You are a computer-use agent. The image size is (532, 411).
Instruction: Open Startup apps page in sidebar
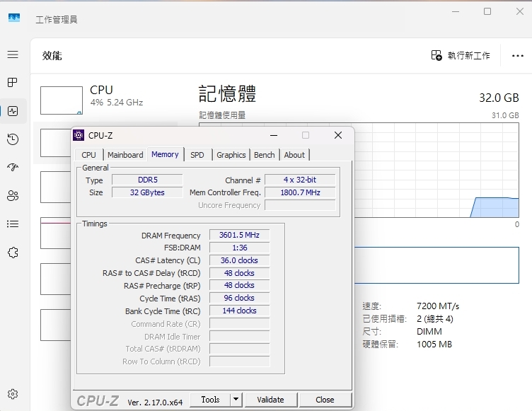pos(13,168)
